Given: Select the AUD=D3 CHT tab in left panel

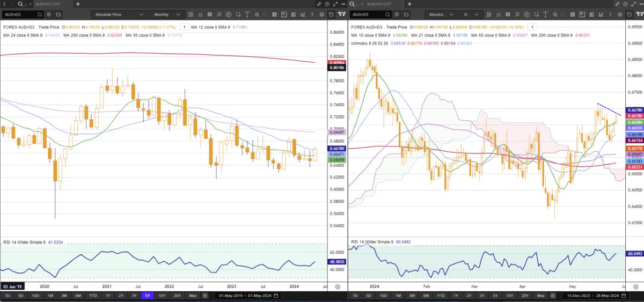Looking at the screenshot, I should pyautogui.click(x=48, y=4).
